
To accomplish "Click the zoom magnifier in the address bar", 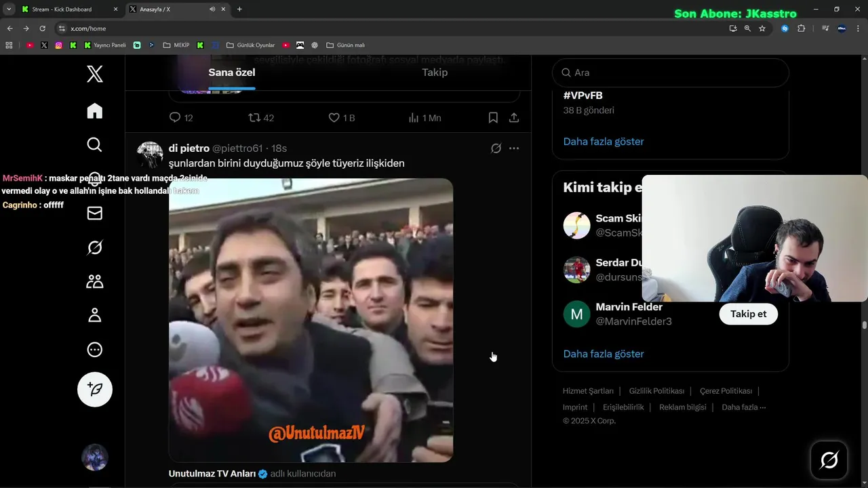I will click(747, 28).
